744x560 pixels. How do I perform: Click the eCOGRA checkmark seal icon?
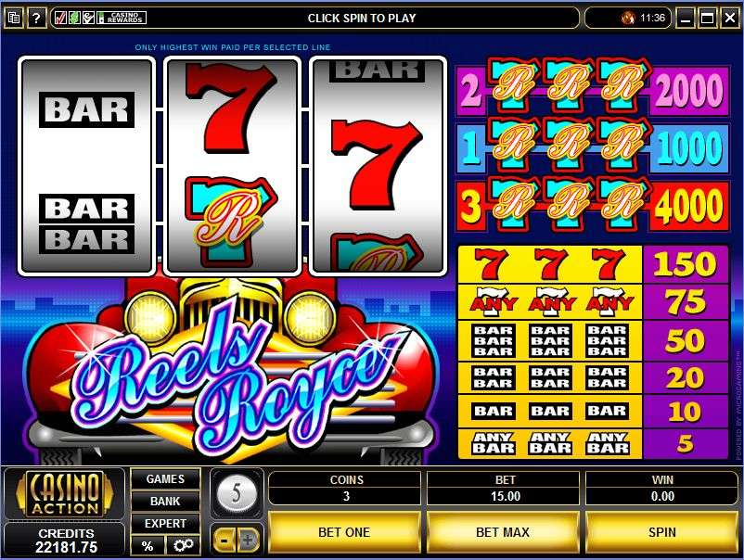(88, 18)
